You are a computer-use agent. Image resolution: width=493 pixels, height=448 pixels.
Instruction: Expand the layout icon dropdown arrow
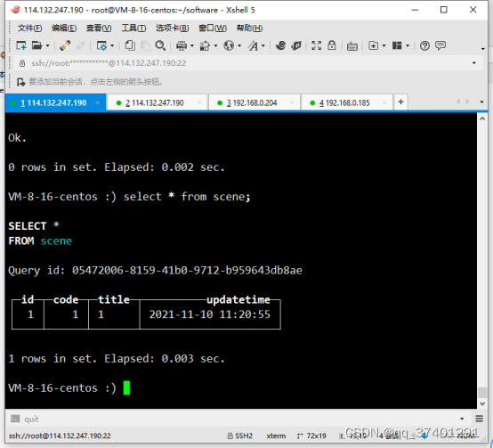(x=408, y=46)
